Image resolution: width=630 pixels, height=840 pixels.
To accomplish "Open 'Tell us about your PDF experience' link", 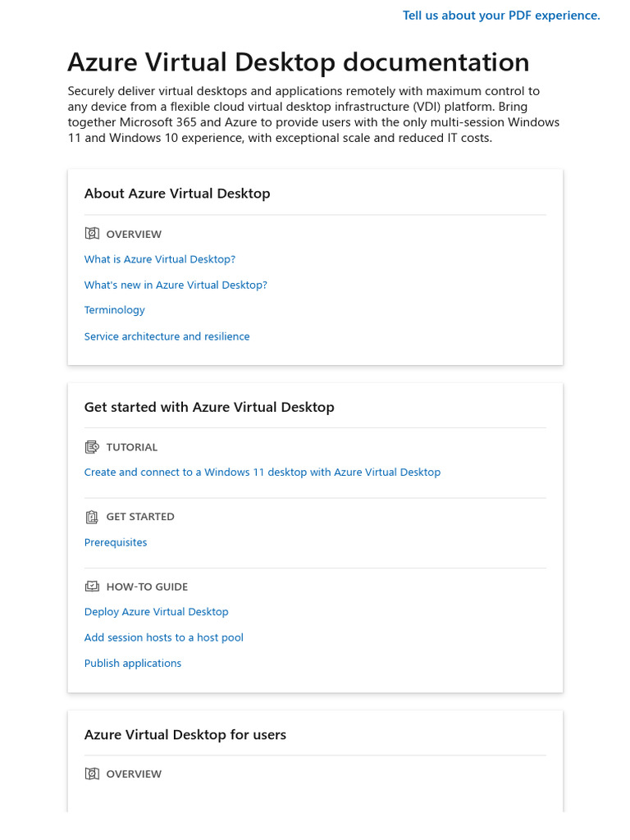I will [501, 16].
